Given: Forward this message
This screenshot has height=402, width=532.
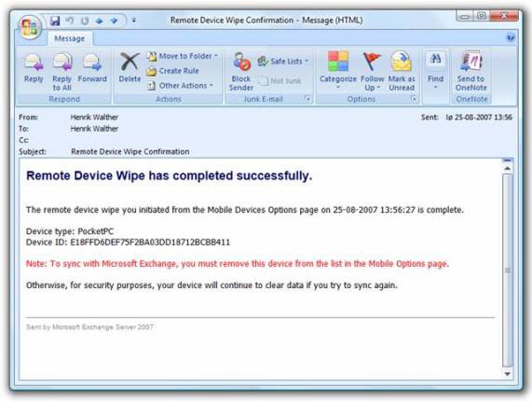Looking at the screenshot, I should coord(92,69).
